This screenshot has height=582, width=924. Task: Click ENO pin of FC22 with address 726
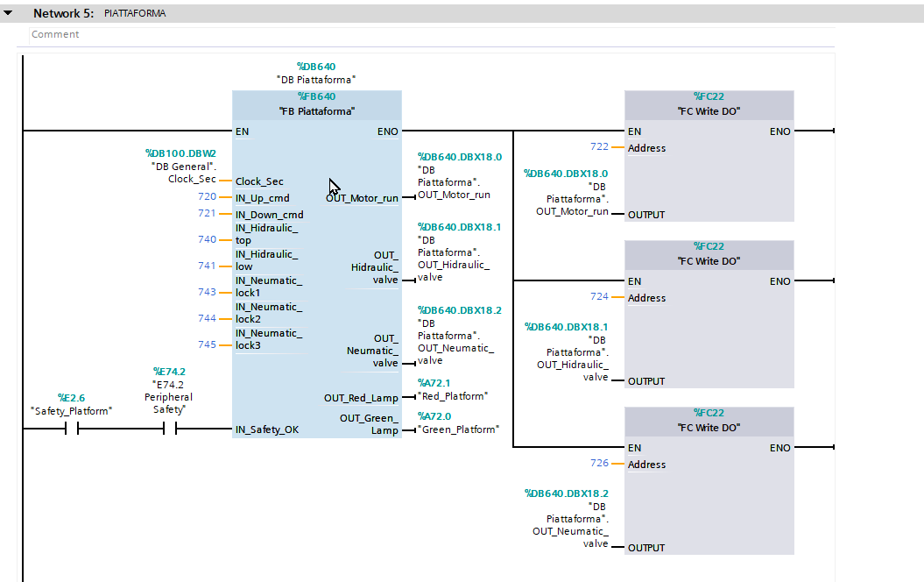[779, 448]
